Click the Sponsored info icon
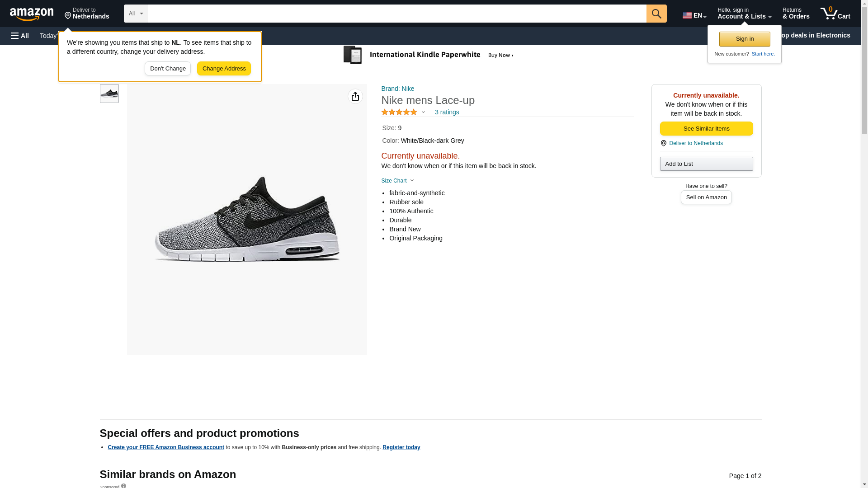 [x=123, y=486]
